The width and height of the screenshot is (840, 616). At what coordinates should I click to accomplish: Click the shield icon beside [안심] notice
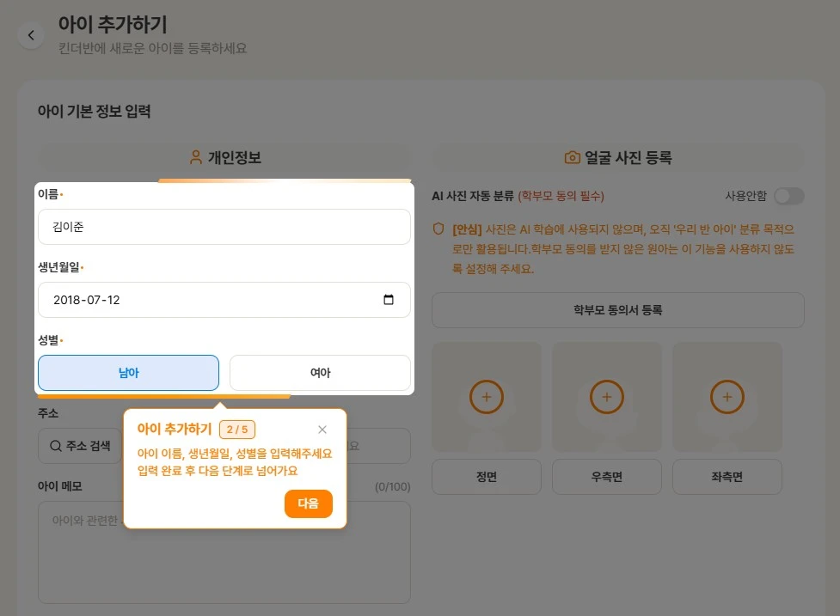(438, 229)
